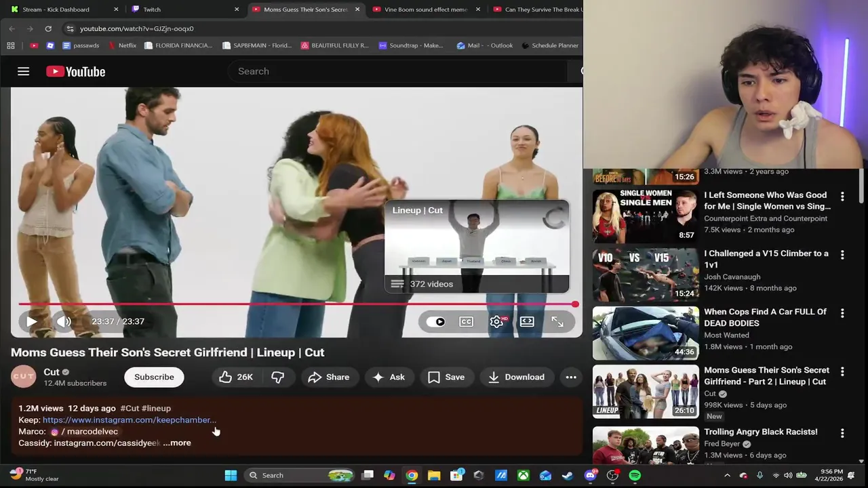
Task: Mute the video with the speaker icon
Action: 64,321
